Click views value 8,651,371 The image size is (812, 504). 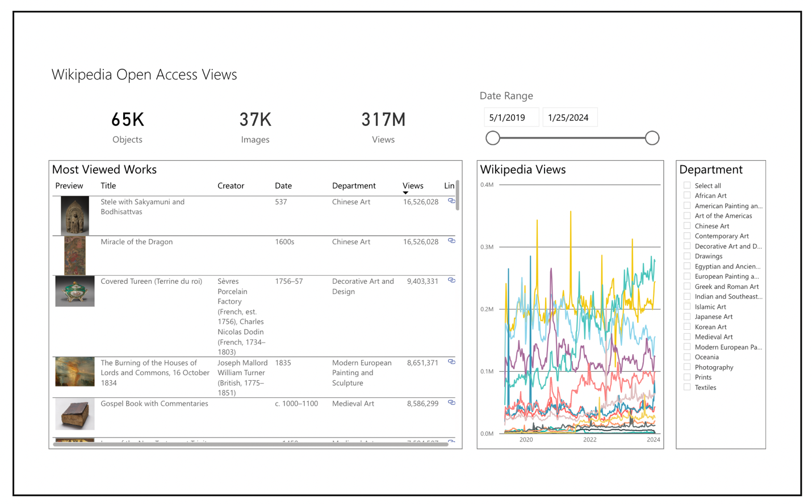tap(422, 363)
